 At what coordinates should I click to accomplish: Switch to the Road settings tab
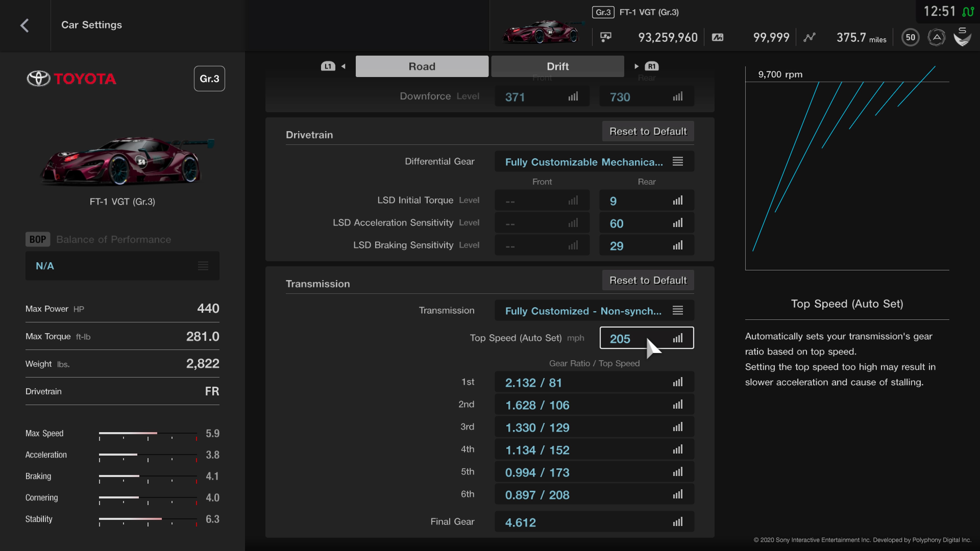(422, 66)
